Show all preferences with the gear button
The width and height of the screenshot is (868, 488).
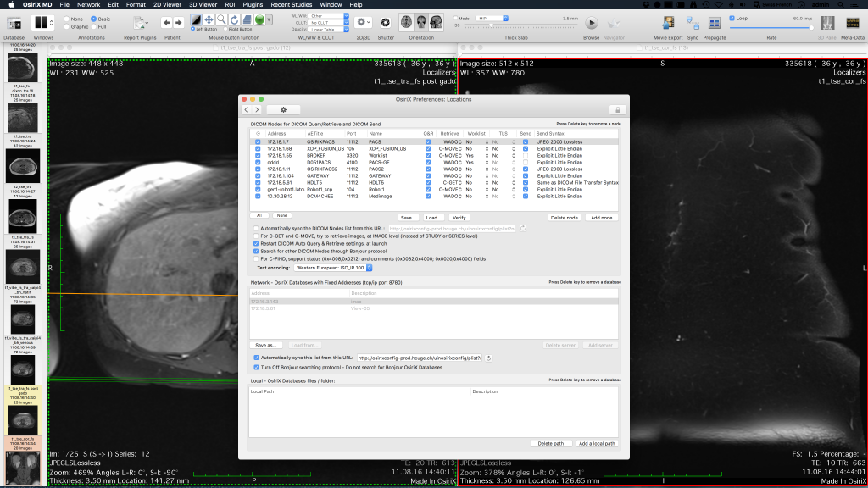(x=283, y=109)
